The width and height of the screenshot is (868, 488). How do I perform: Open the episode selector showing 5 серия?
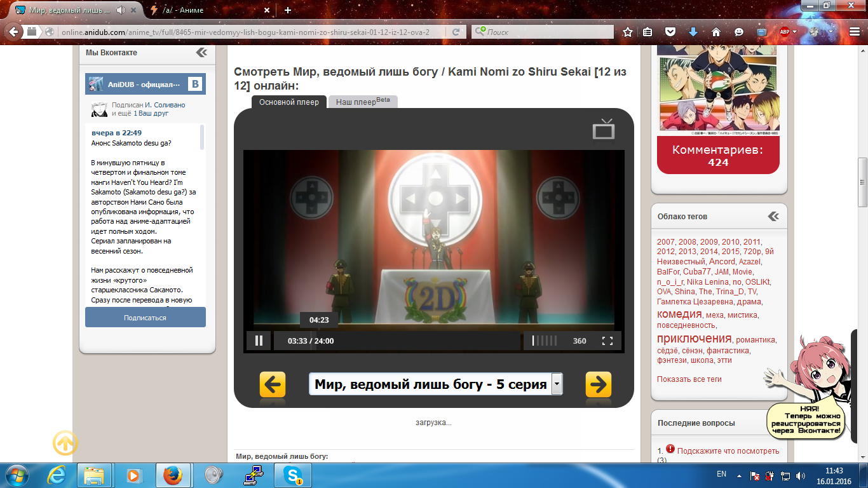(435, 384)
